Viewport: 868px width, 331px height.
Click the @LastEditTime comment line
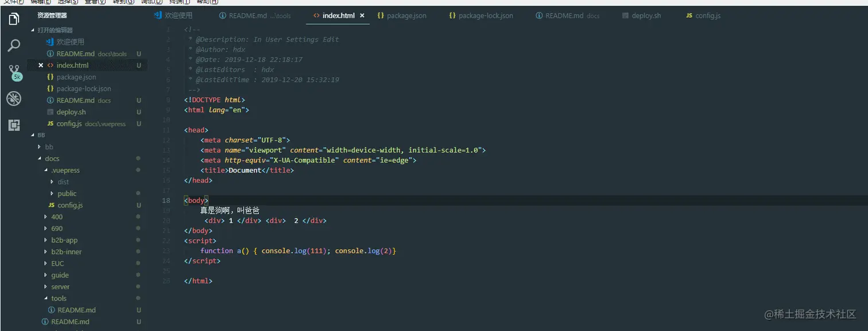coord(263,80)
